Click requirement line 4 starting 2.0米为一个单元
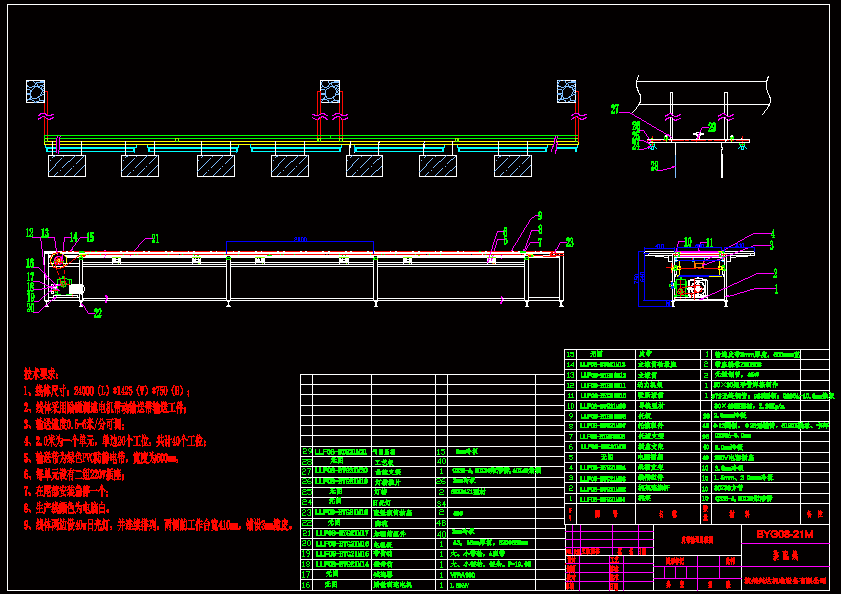The height and width of the screenshot is (594, 841). point(115,441)
